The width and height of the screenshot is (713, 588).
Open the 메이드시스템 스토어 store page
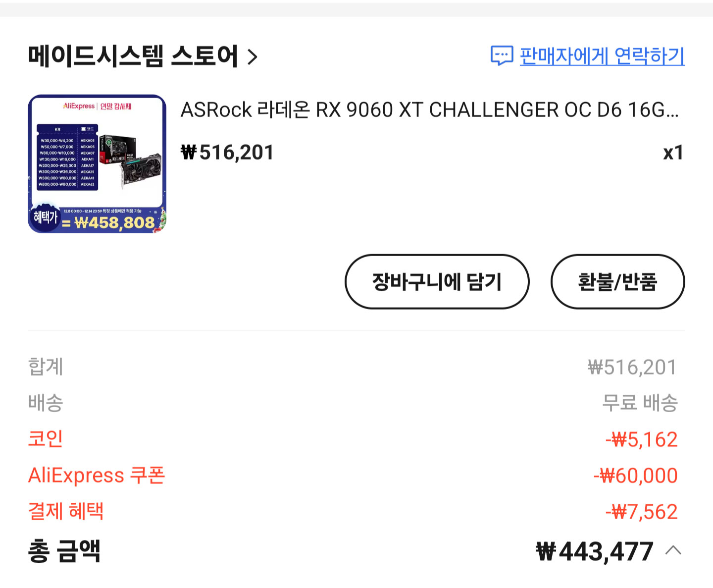tap(133, 56)
